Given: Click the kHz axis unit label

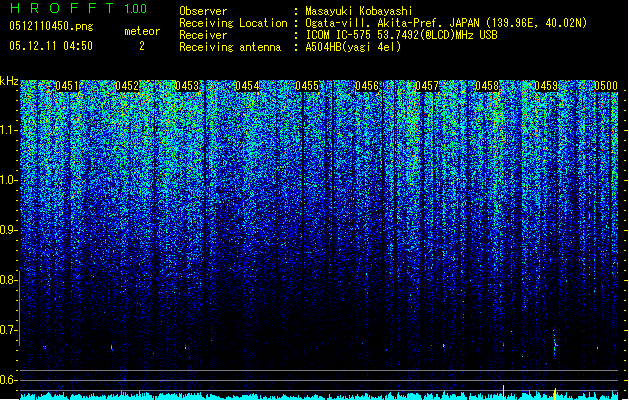Looking at the screenshot, I should click(9, 81).
